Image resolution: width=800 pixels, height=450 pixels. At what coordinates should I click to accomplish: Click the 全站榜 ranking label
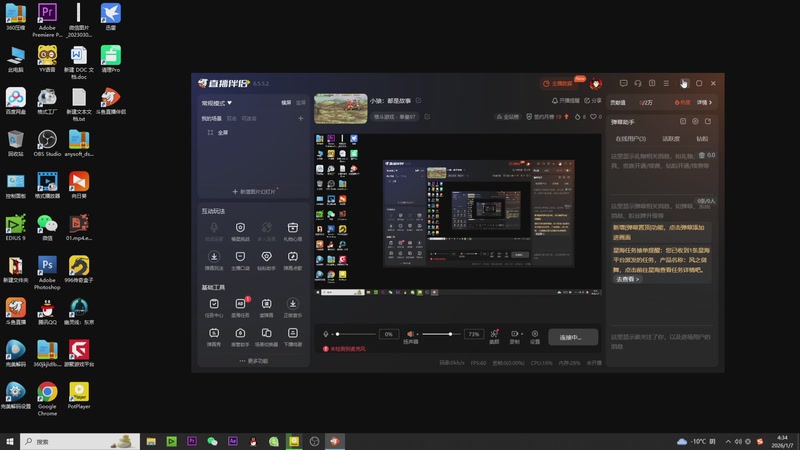tap(508, 117)
